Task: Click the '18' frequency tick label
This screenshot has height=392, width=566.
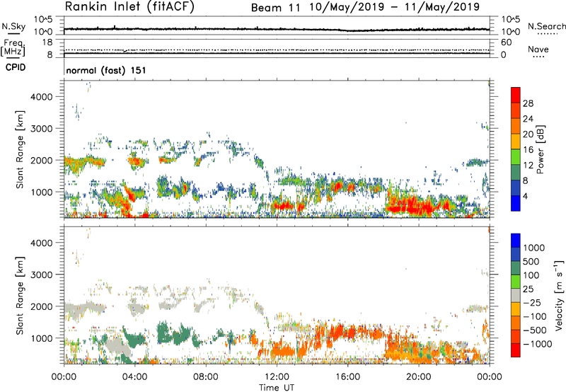Action: pos(47,42)
